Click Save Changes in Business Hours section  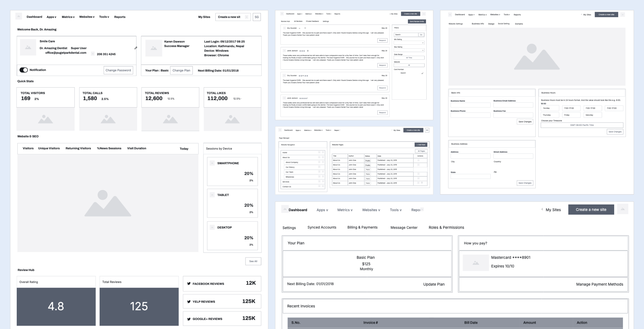(615, 132)
